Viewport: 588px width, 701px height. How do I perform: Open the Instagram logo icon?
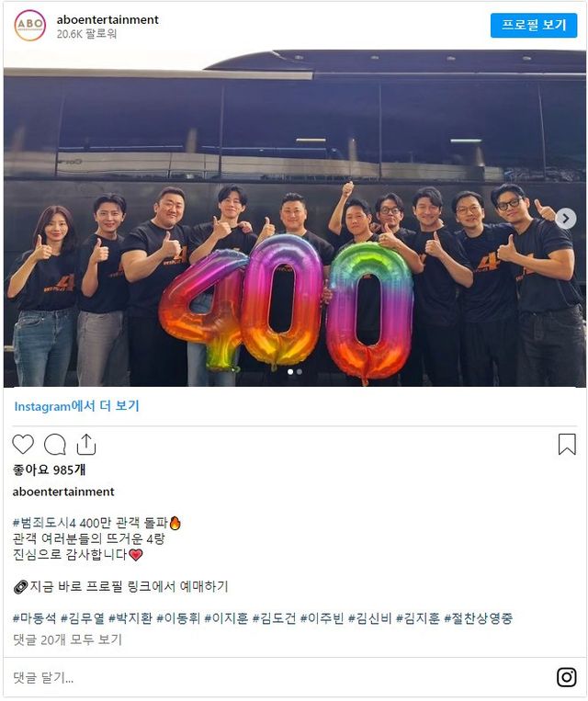(x=566, y=676)
